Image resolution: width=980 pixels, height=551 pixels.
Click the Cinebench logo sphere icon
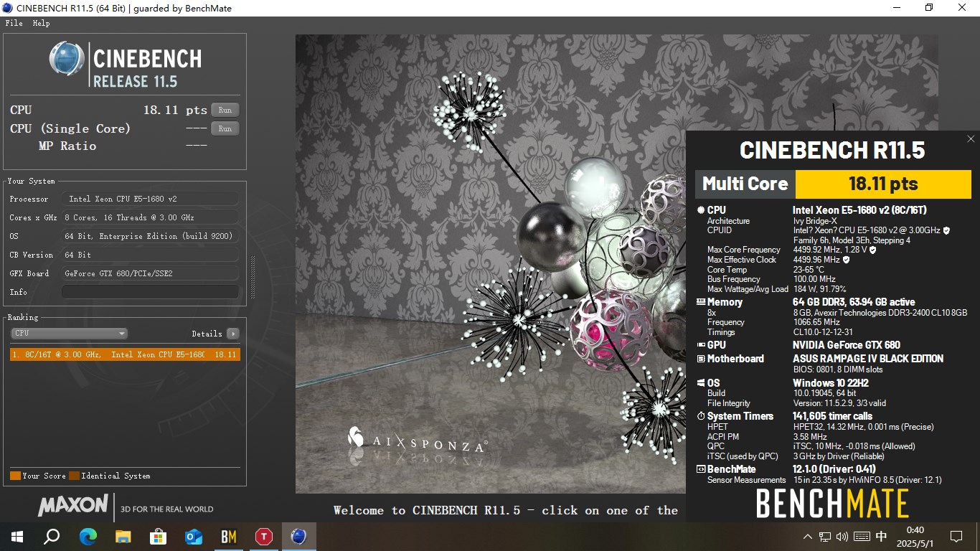[x=67, y=59]
